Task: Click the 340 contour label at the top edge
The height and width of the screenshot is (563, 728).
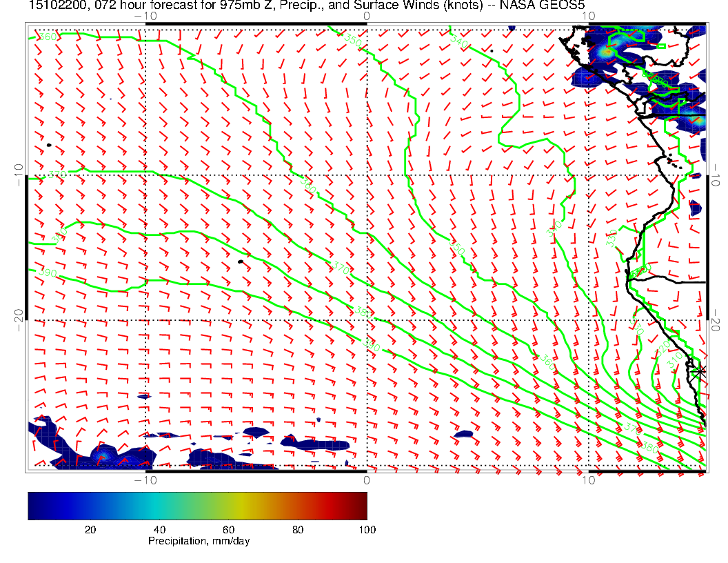Action: point(458,40)
